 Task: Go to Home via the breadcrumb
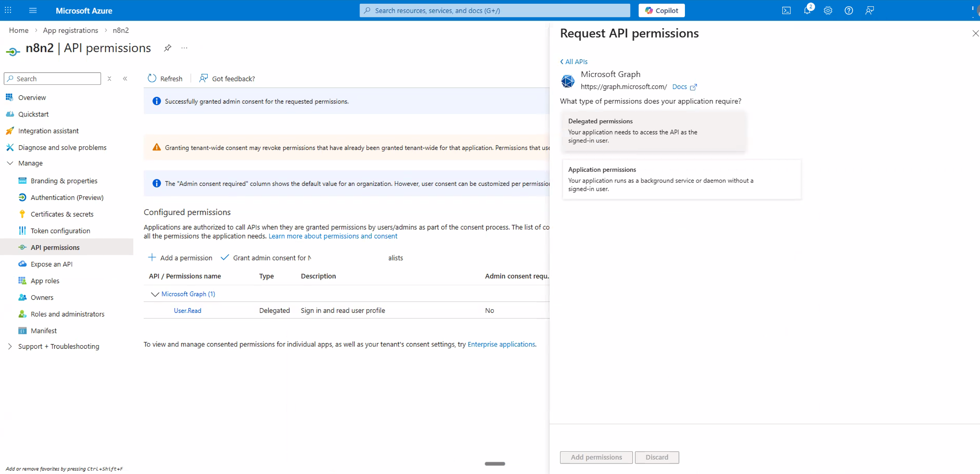(x=18, y=30)
